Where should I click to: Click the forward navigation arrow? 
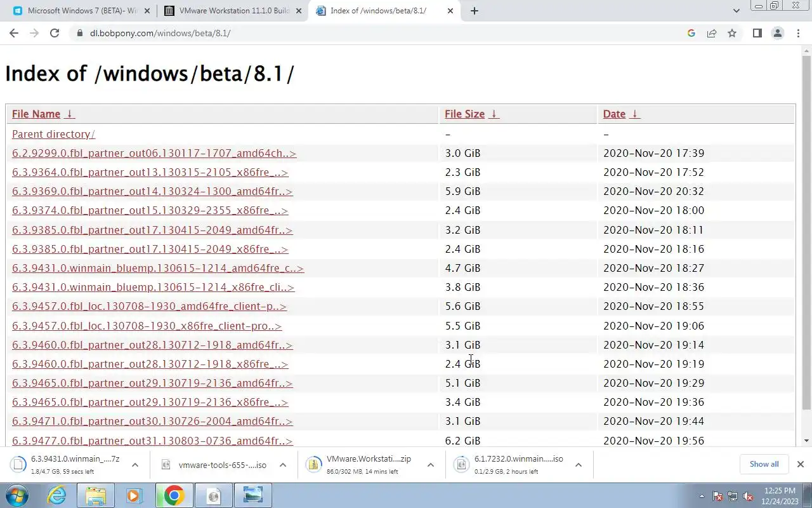[x=34, y=33]
